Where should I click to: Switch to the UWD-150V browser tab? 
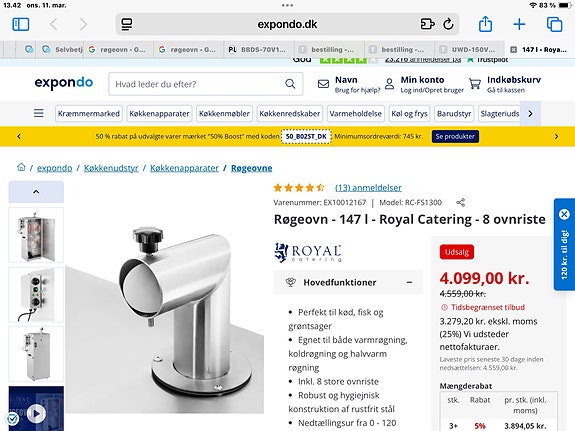469,50
